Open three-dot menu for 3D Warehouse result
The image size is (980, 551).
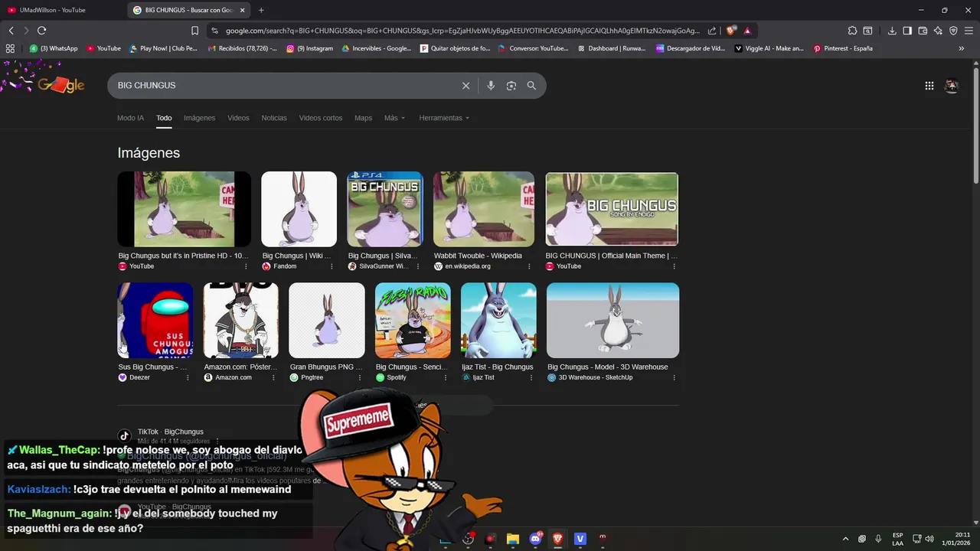(674, 377)
